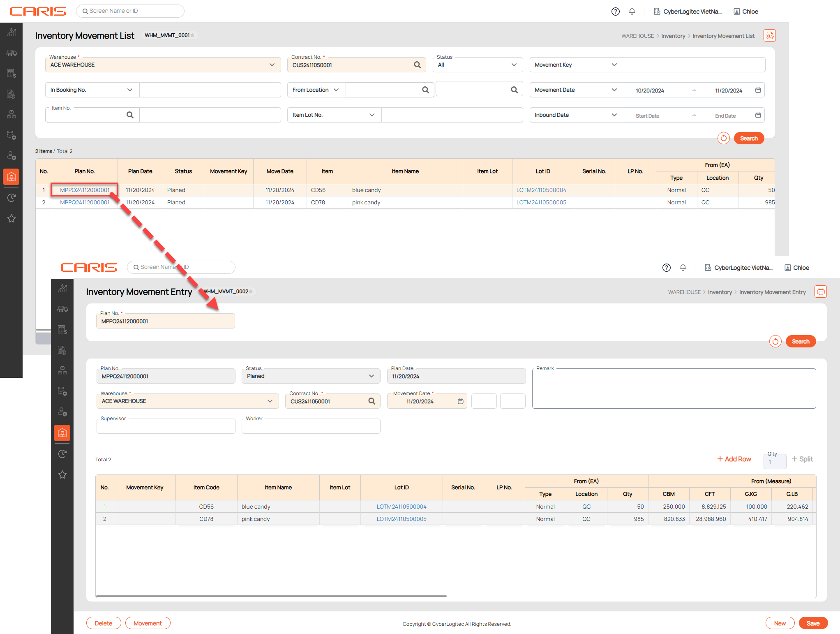The image size is (840, 634).
Task: Click the help question mark icon
Action: pyautogui.click(x=615, y=12)
